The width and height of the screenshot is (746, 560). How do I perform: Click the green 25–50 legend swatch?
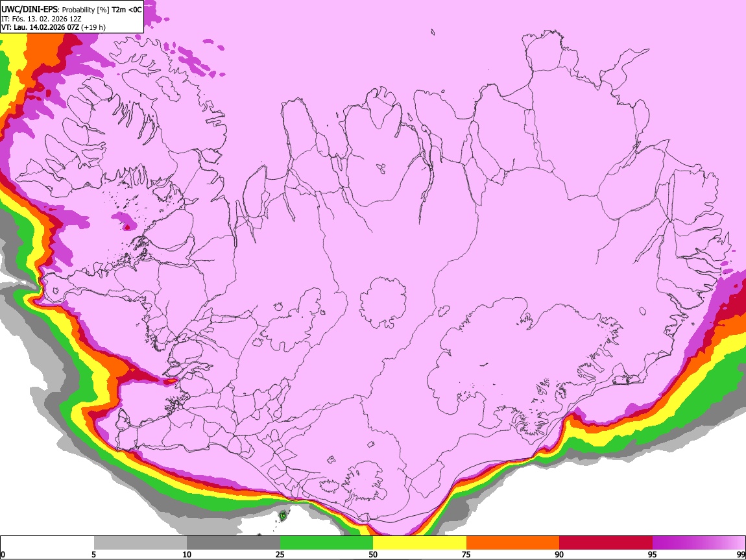point(326,543)
